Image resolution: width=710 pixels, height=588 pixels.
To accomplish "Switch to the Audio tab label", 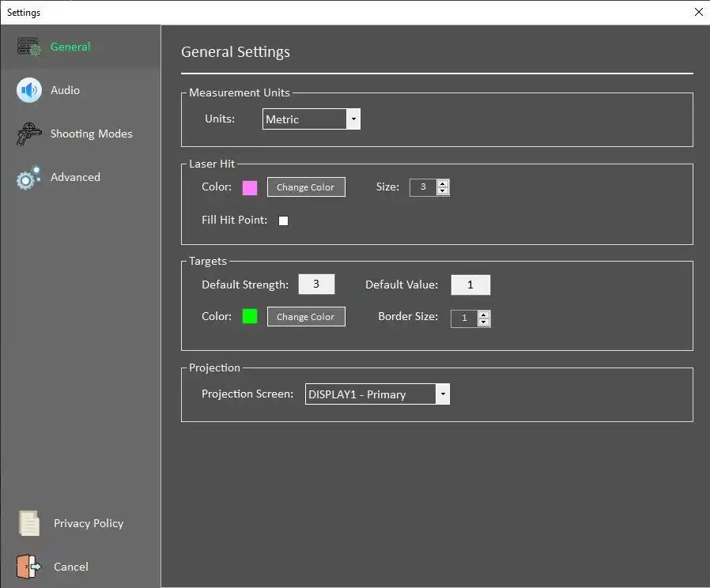I will pos(65,91).
